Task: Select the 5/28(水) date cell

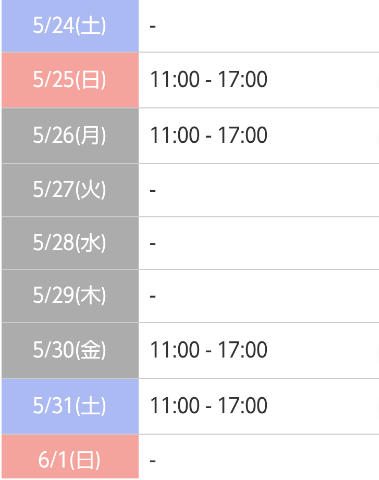Action: 70,243
